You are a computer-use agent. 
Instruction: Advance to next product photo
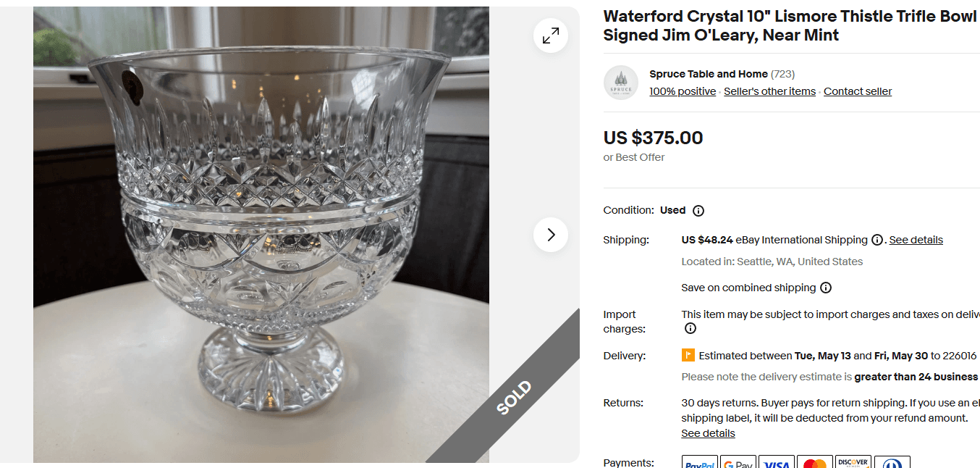click(551, 235)
